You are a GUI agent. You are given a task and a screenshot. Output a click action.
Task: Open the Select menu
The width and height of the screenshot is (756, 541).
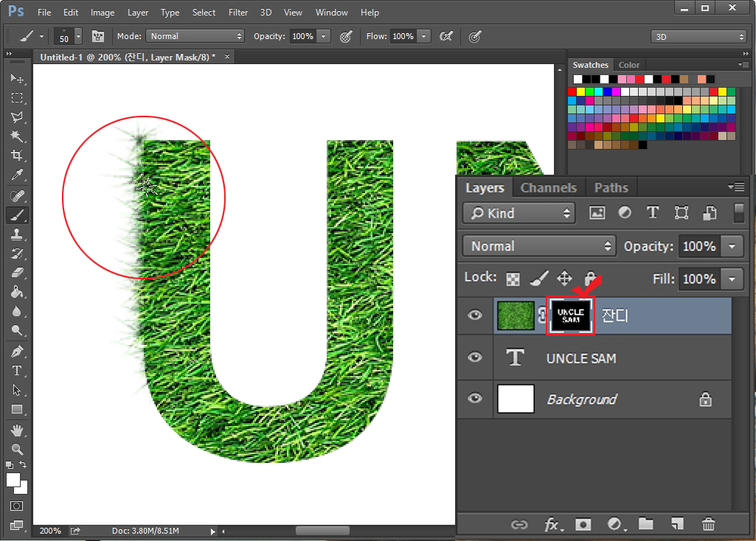(x=204, y=13)
